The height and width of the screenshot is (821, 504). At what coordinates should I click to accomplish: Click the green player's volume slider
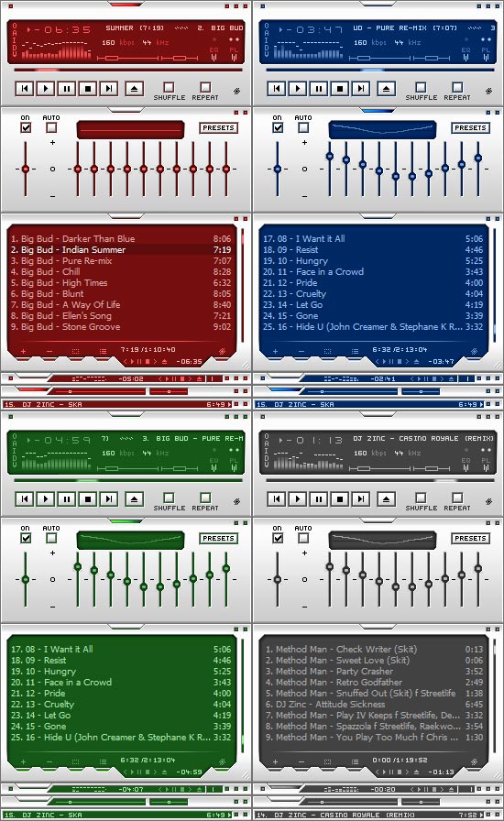point(128,468)
